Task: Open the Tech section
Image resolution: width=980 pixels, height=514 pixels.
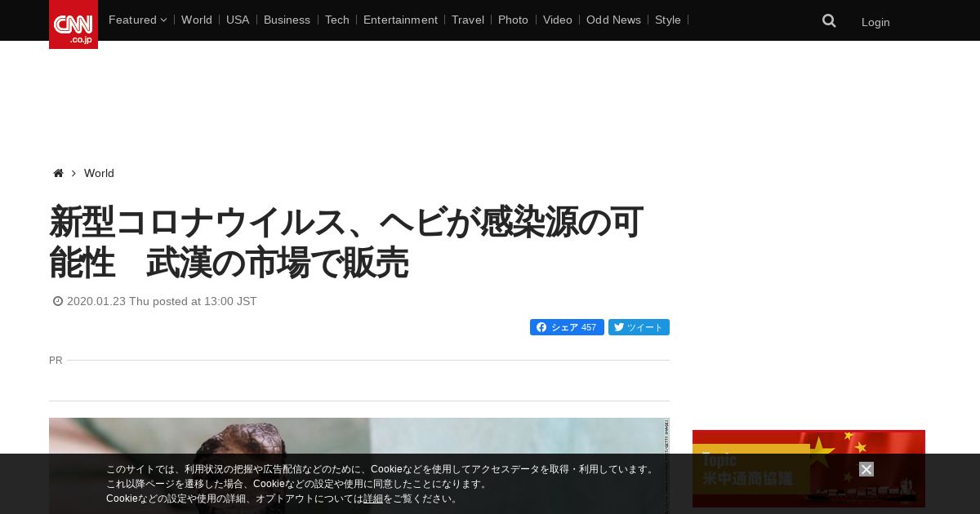Action: tap(336, 20)
